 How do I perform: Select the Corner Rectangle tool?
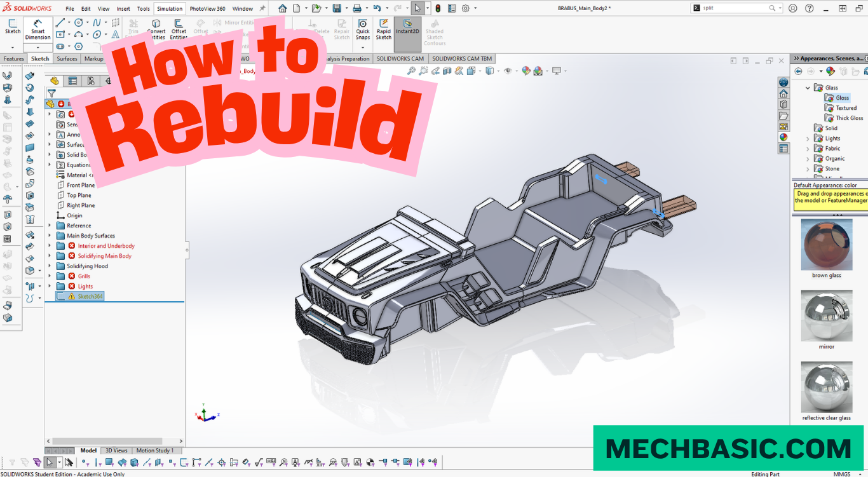(x=60, y=35)
